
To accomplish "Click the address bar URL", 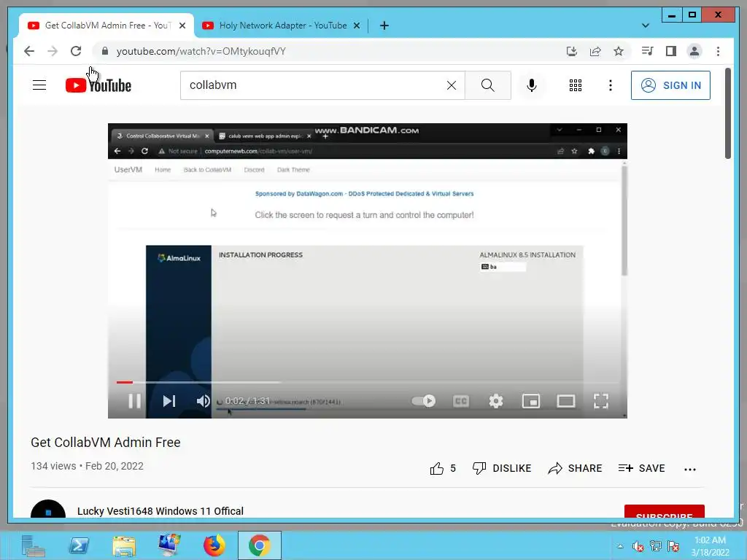I will [x=201, y=51].
